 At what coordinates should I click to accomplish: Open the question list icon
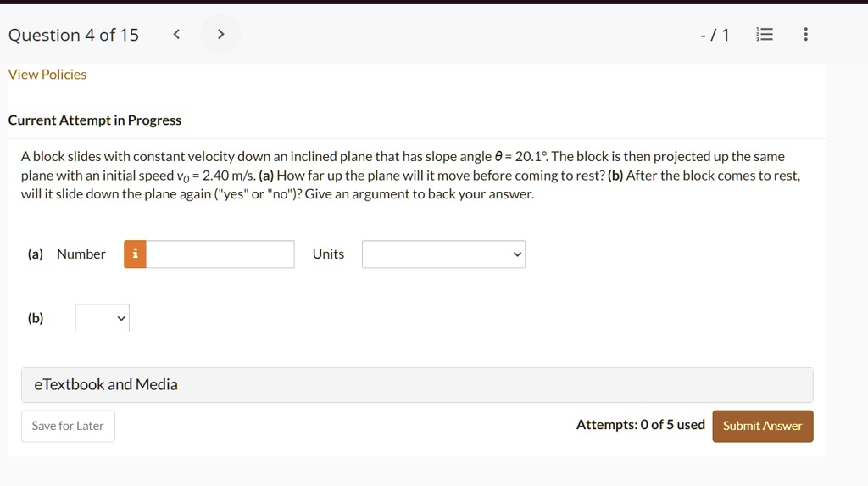(765, 35)
